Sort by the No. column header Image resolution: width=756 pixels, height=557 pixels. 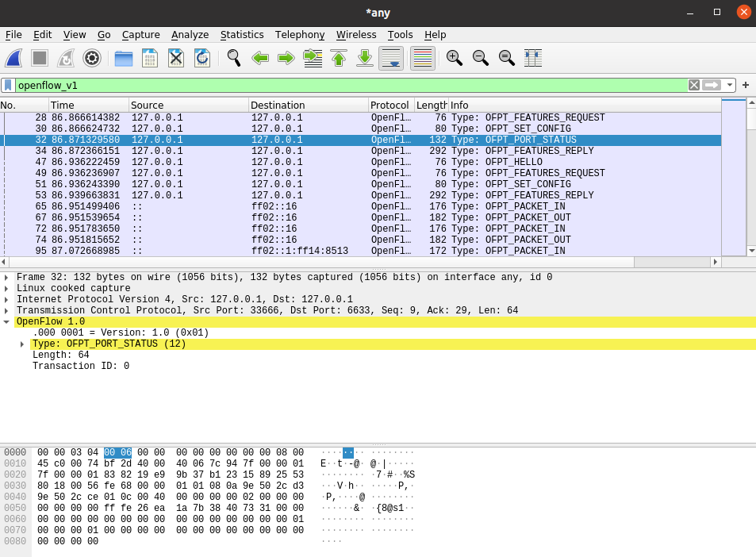click(x=24, y=105)
